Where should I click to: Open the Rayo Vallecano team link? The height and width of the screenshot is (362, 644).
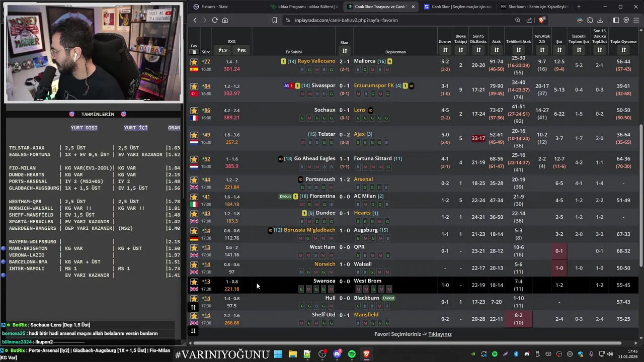(x=316, y=61)
